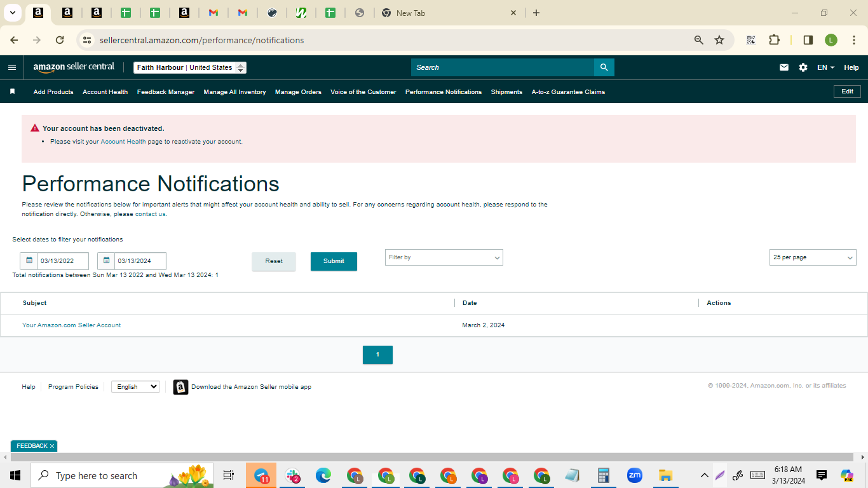Open the English language selector in footer

(x=135, y=386)
